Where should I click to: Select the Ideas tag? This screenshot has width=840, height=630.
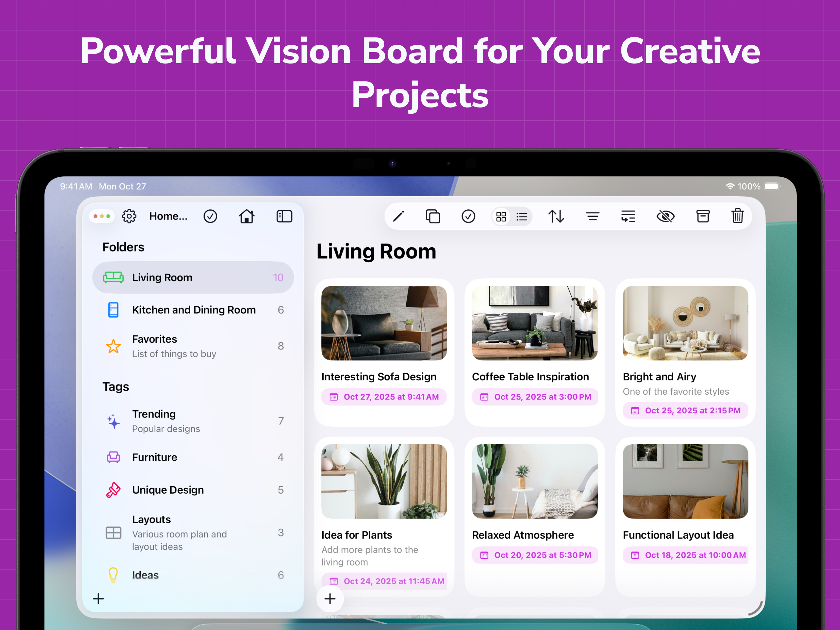click(193, 575)
